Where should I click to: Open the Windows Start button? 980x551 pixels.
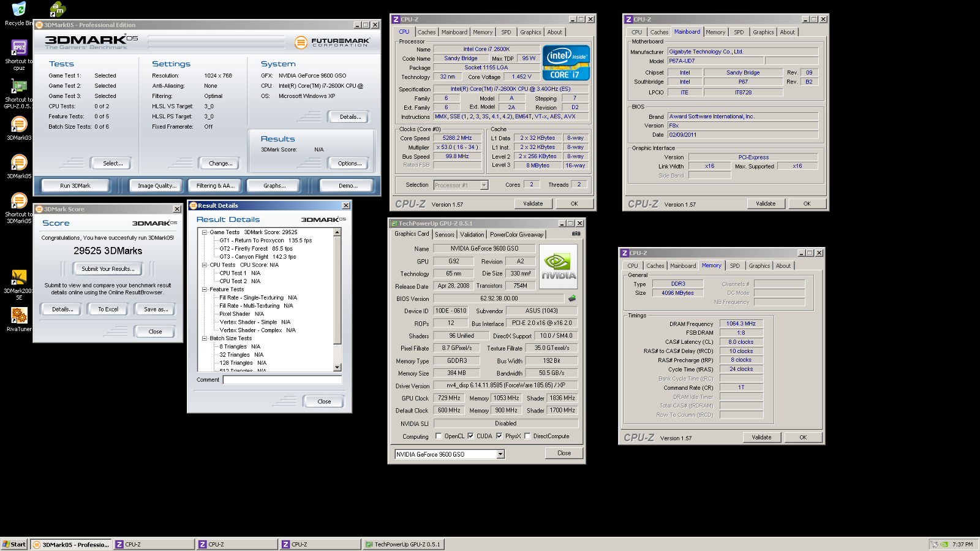coord(14,544)
